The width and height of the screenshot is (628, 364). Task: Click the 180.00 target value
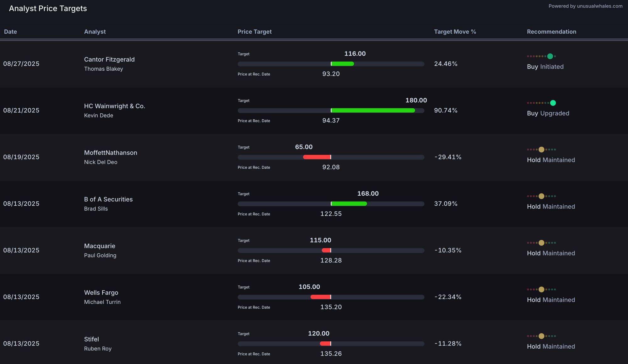pyautogui.click(x=416, y=101)
